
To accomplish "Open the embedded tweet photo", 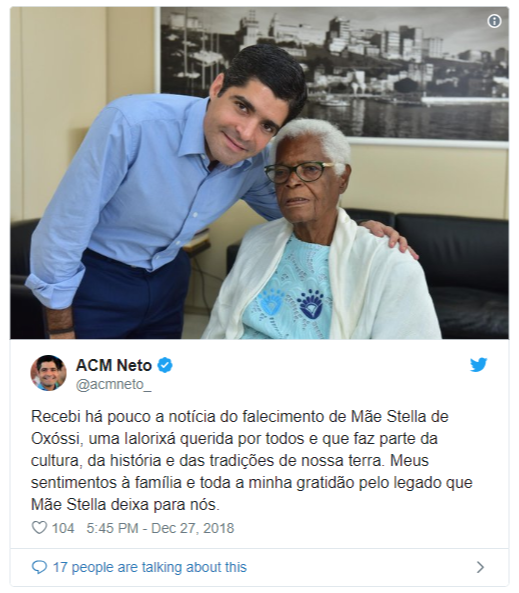I will (x=260, y=173).
